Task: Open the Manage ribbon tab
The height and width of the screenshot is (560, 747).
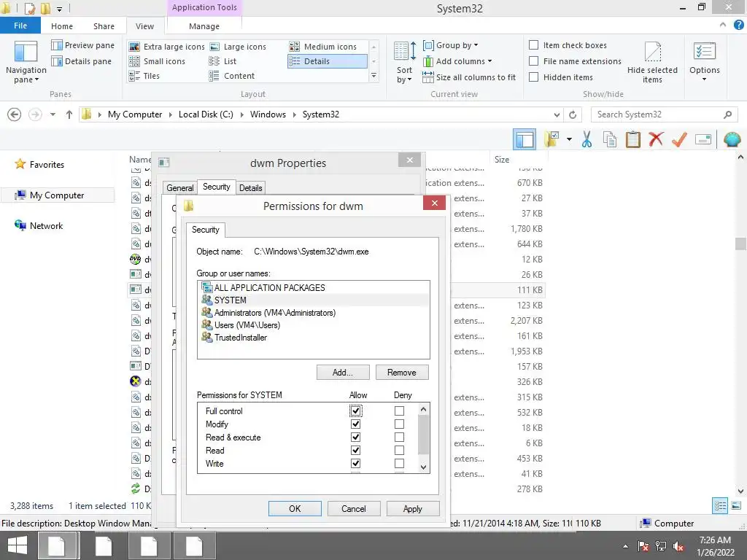Action: [x=204, y=26]
